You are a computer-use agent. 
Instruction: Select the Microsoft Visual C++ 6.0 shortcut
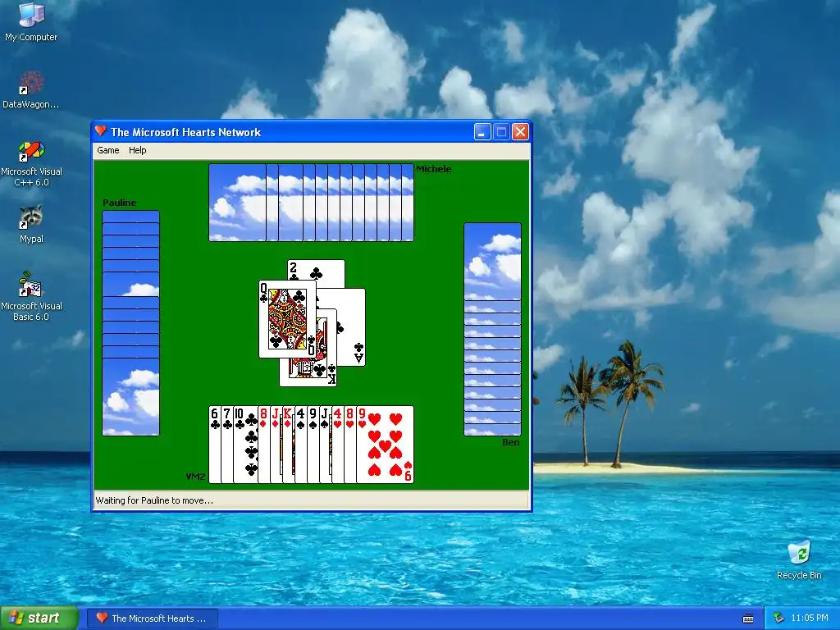pos(31,164)
